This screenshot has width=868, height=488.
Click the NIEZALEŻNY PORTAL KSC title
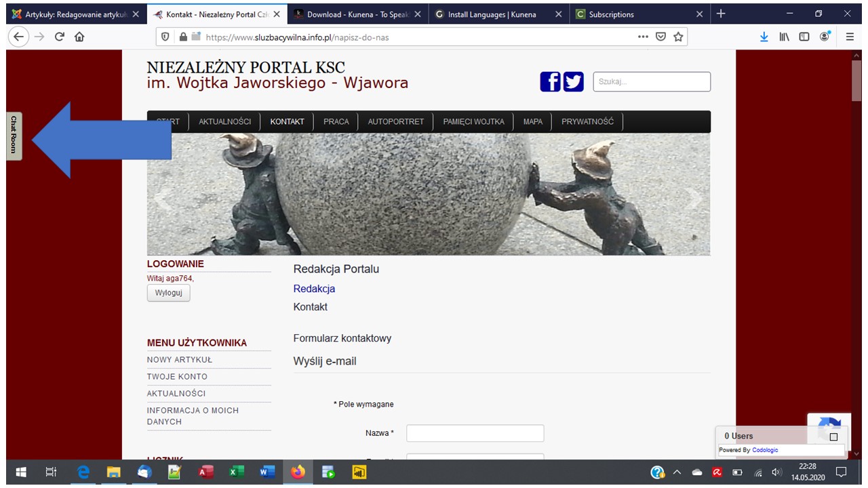(x=246, y=68)
